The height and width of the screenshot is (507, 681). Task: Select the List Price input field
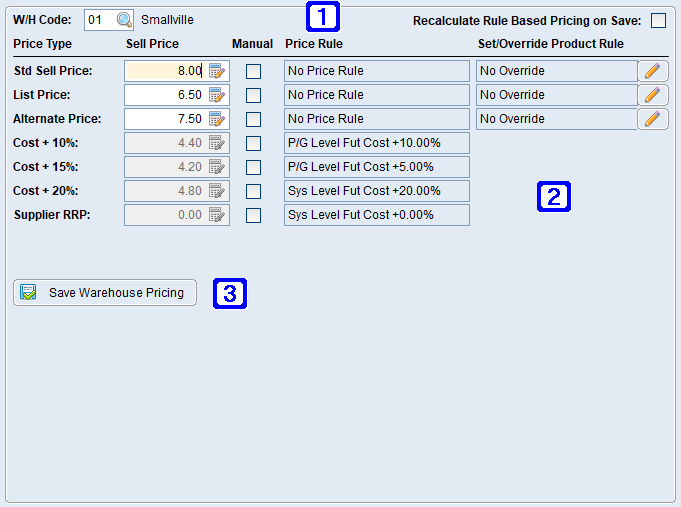point(165,95)
